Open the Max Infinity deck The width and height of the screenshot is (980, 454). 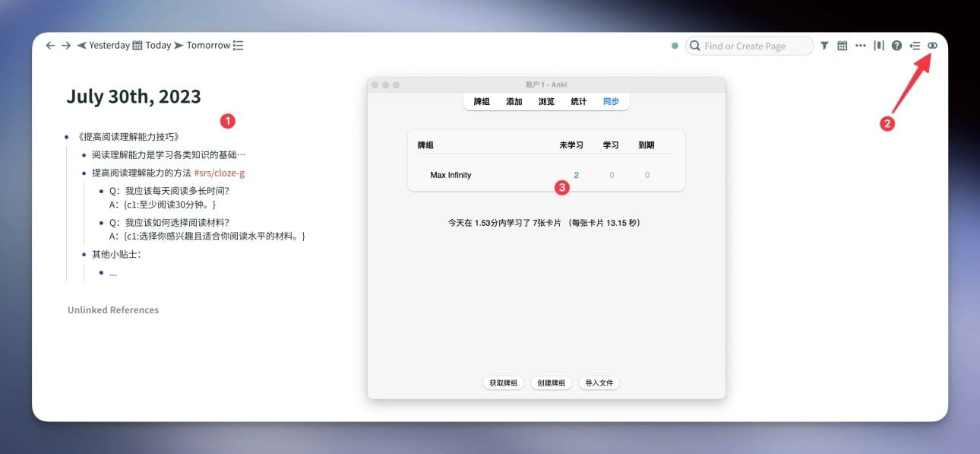tap(450, 175)
